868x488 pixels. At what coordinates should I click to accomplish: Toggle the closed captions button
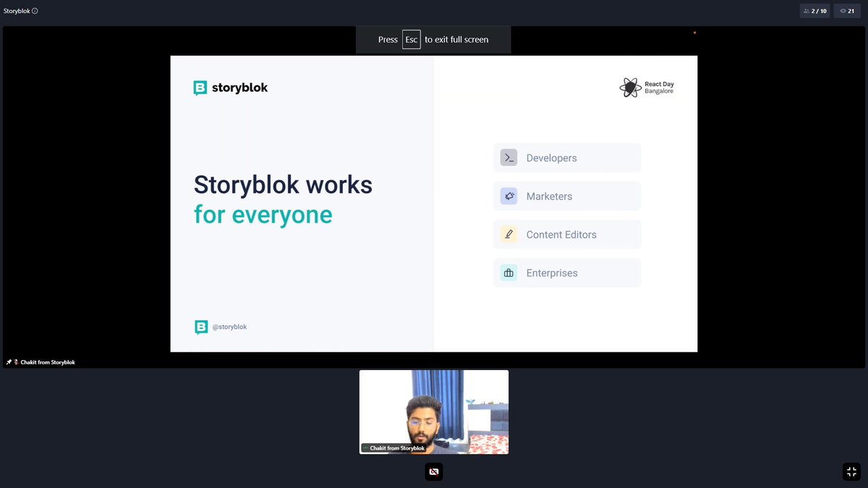coord(434,471)
